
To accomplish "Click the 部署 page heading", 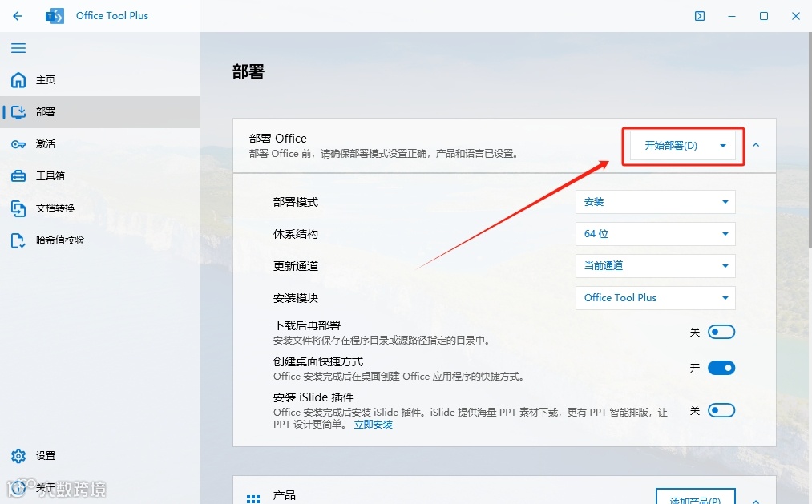I will coord(248,71).
